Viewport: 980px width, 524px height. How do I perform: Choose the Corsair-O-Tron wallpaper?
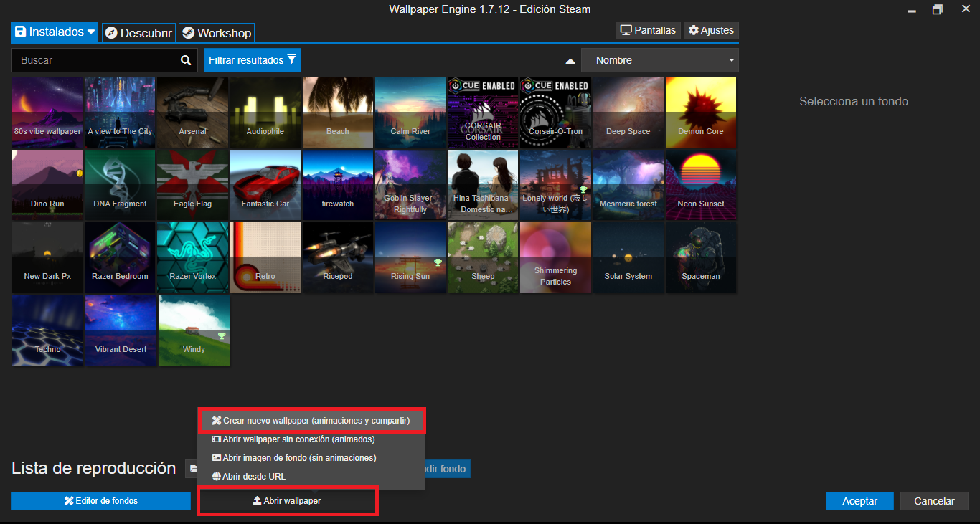point(556,113)
